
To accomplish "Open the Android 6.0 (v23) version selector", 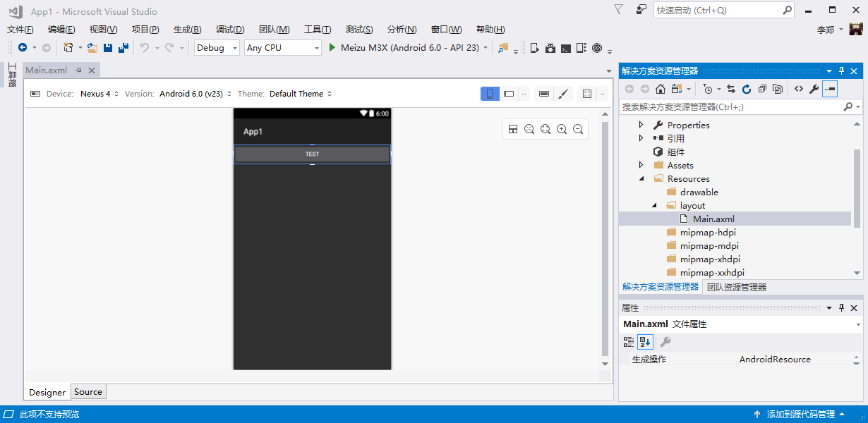I will [x=195, y=94].
